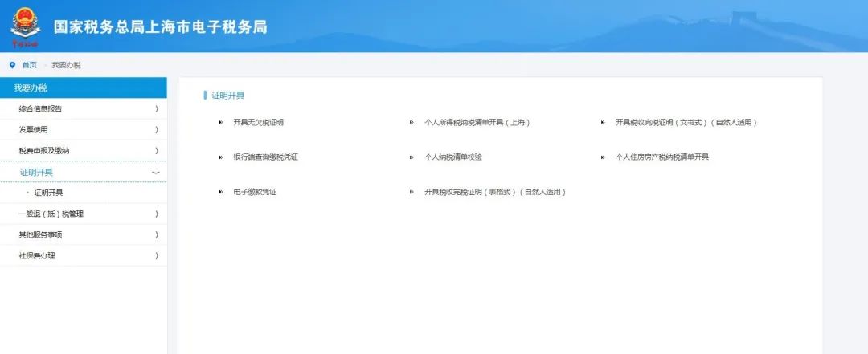
Task: Open 个人纳税清单校验 link
Action: [x=452, y=157]
